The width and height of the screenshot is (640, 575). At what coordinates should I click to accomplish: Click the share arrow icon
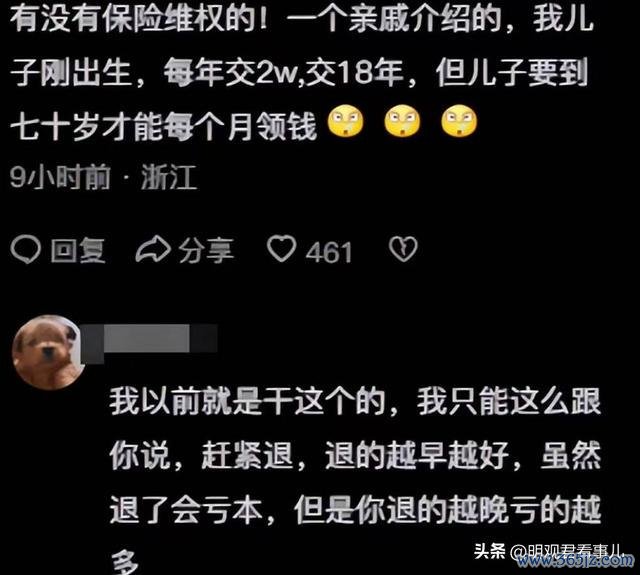click(x=153, y=249)
